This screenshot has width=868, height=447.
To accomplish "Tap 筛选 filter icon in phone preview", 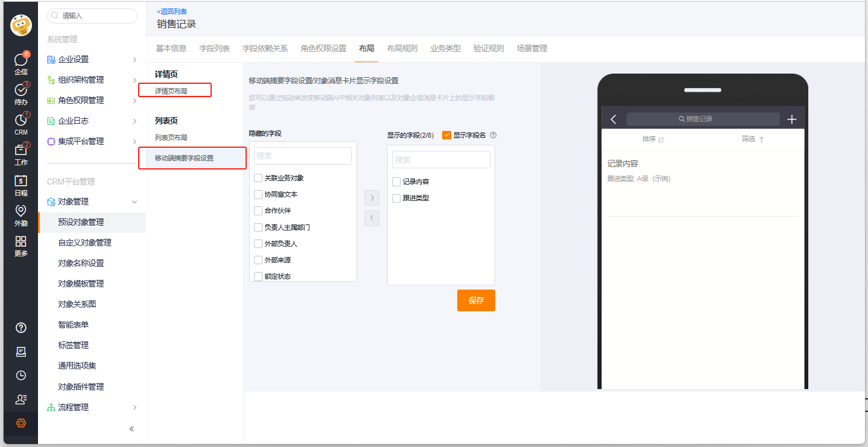I will coord(761,139).
